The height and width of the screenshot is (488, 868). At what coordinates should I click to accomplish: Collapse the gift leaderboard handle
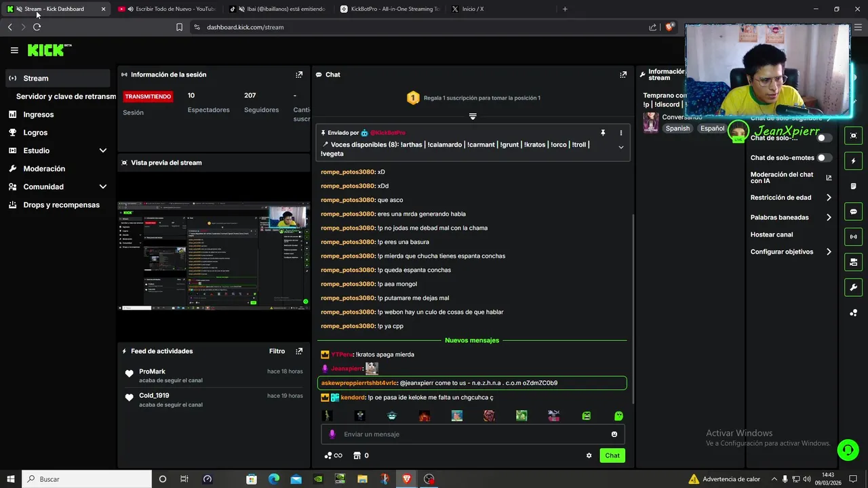pos(473,117)
